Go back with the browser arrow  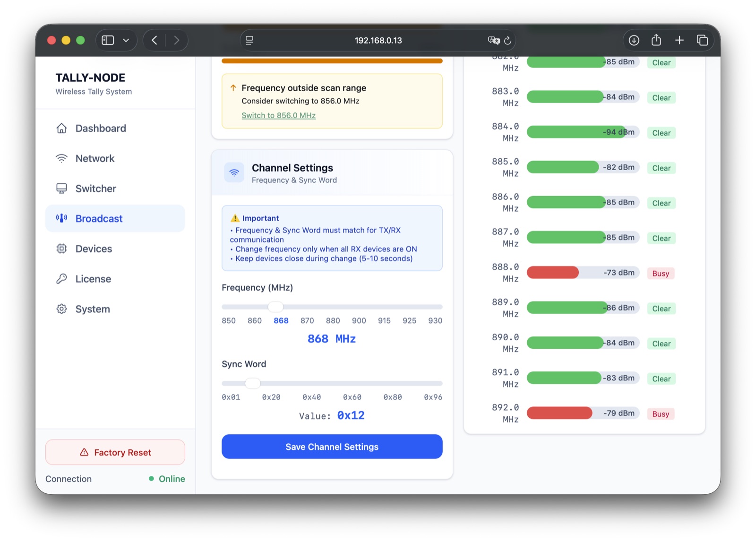[x=155, y=40]
